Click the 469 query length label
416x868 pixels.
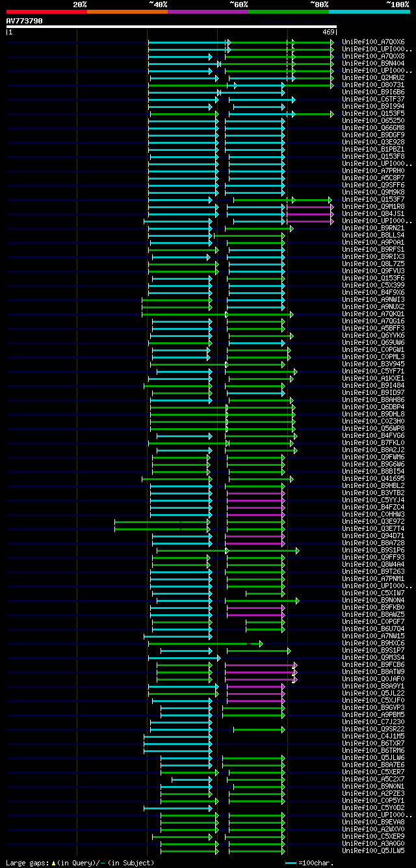click(328, 32)
